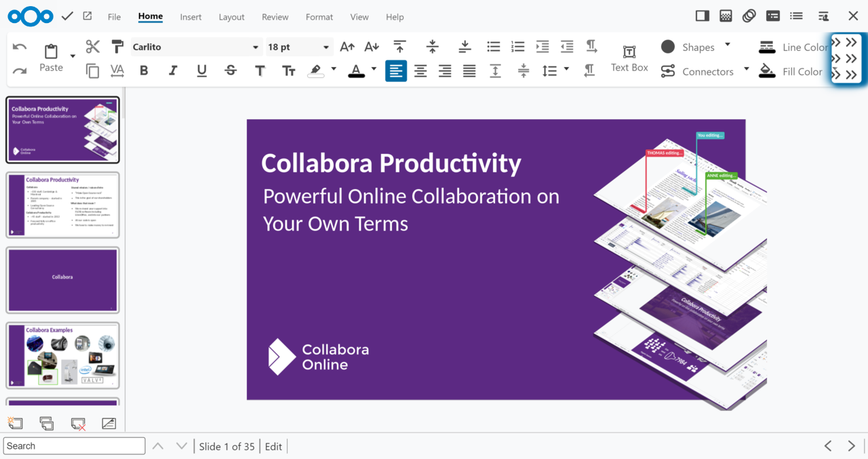Click the second indent icon beside numbered list
The height and width of the screenshot is (459, 868).
coord(567,47)
